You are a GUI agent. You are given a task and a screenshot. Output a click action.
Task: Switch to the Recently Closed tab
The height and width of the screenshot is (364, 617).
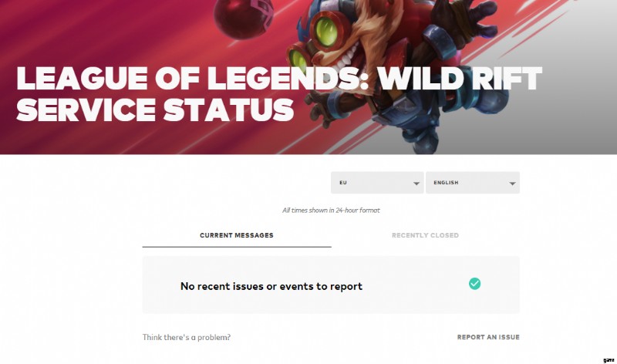[425, 235]
